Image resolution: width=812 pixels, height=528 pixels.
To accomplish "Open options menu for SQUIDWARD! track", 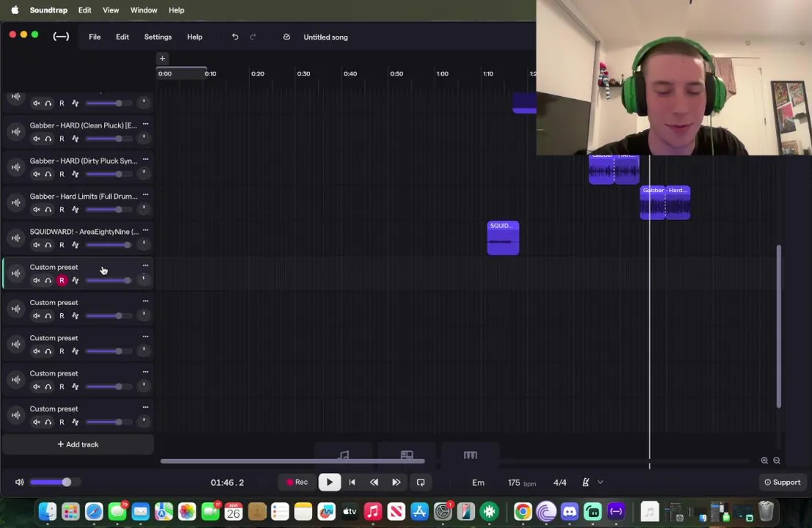I will [146, 230].
